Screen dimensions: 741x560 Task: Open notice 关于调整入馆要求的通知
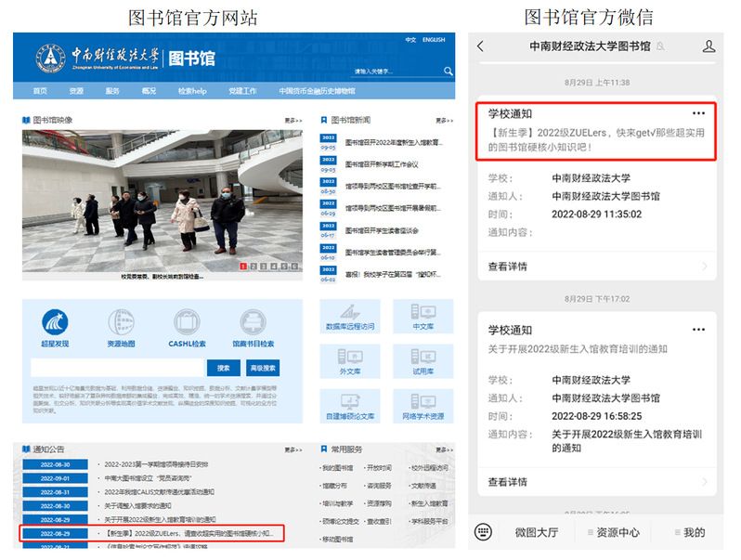[x=137, y=505]
